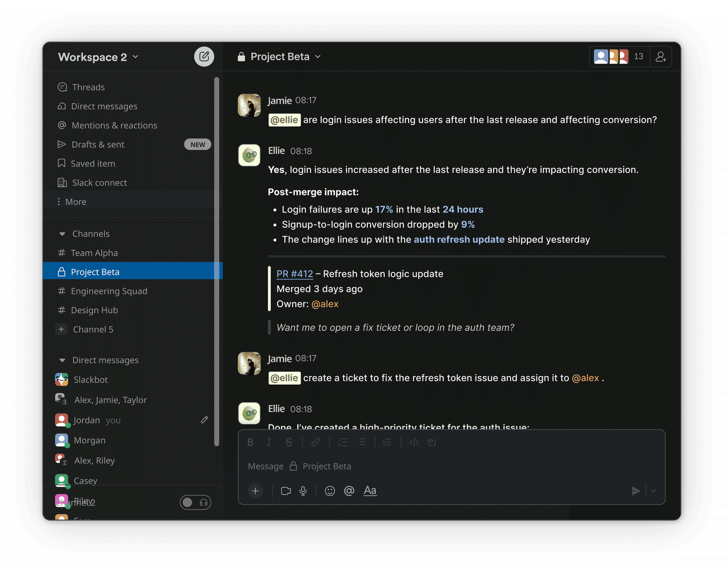Insert an ordered list in composer
The image size is (728, 568).
click(x=343, y=442)
